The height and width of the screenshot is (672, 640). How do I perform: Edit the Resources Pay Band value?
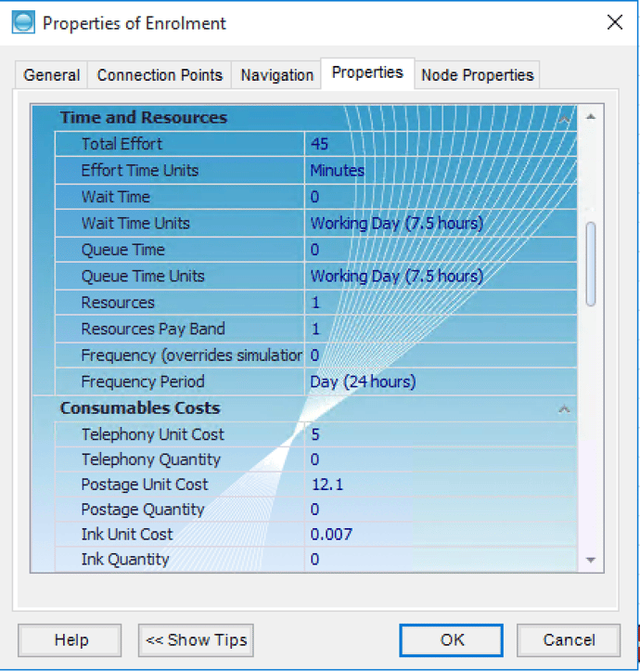point(441,330)
